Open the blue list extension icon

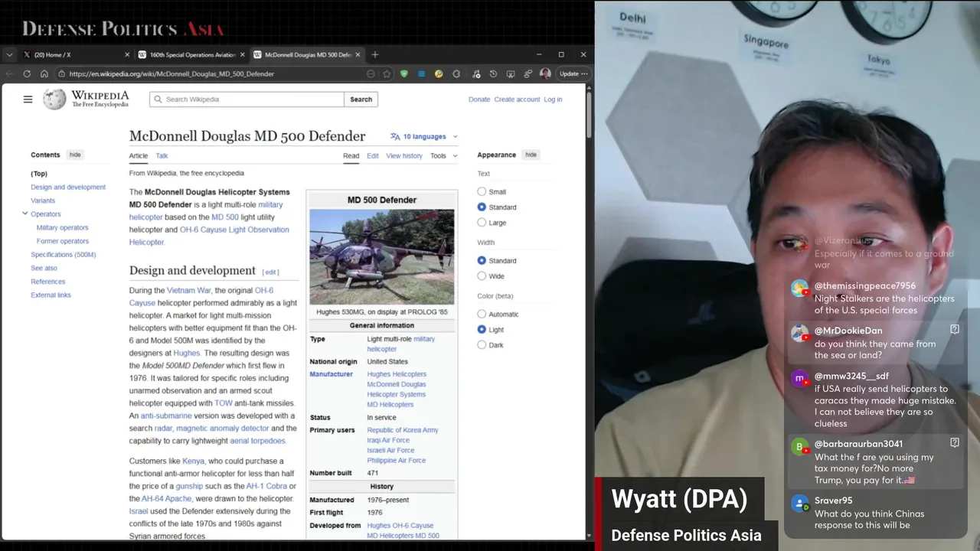(421, 74)
